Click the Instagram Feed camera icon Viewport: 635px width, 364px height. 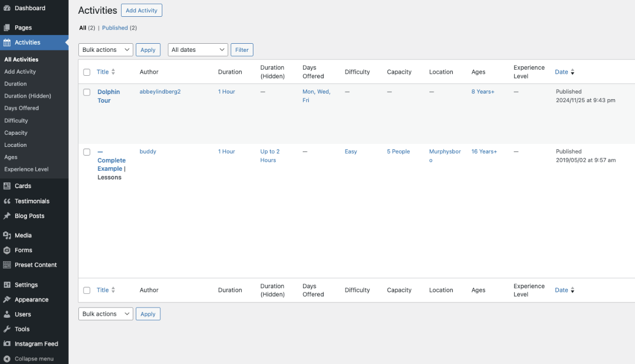[x=7, y=344]
